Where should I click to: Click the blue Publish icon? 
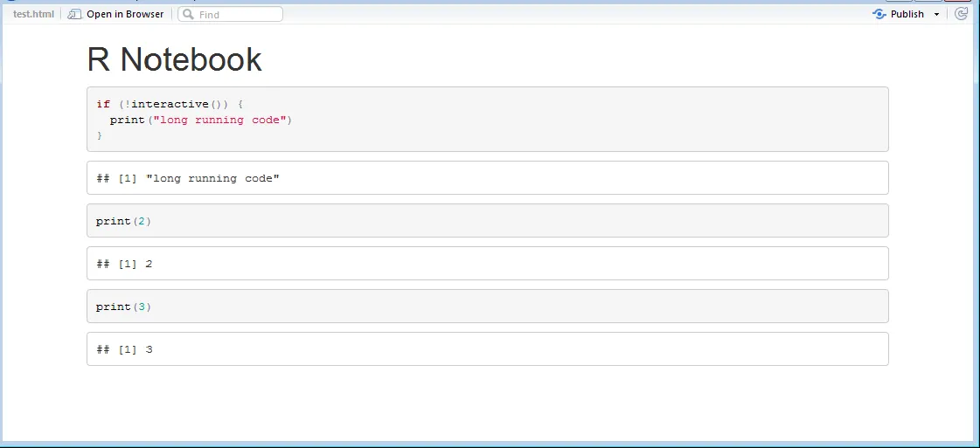879,14
